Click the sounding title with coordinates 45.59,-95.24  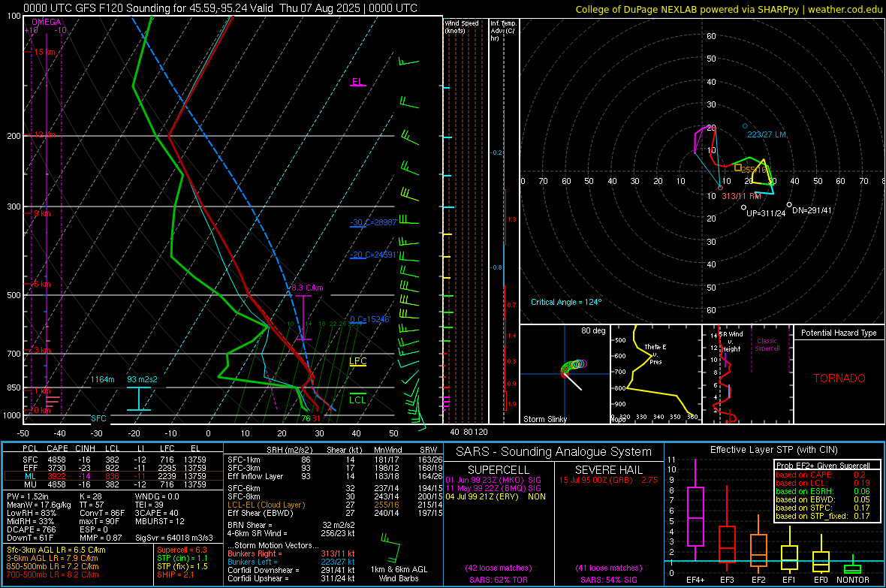(220, 8)
